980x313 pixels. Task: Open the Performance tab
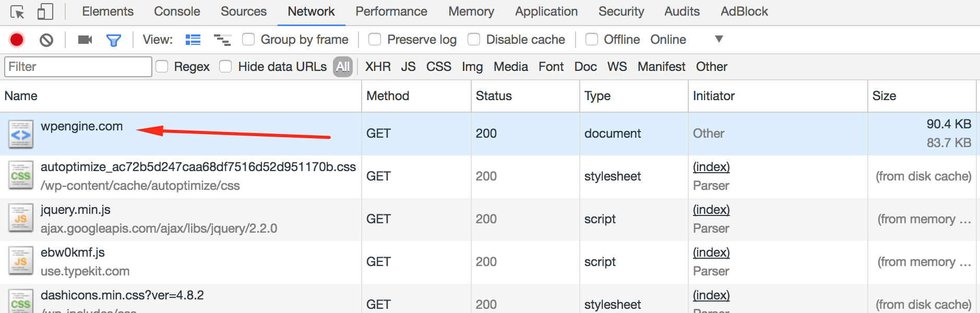pyautogui.click(x=391, y=11)
